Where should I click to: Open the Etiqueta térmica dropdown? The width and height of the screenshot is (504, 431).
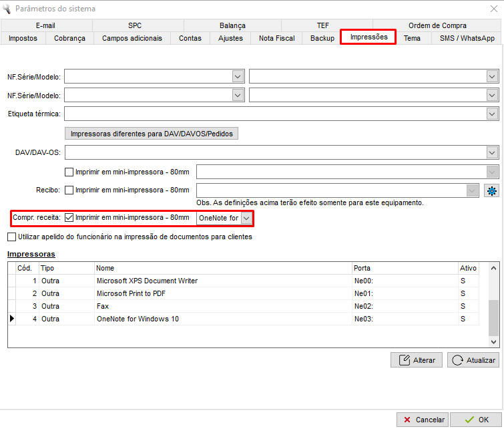[x=493, y=114]
